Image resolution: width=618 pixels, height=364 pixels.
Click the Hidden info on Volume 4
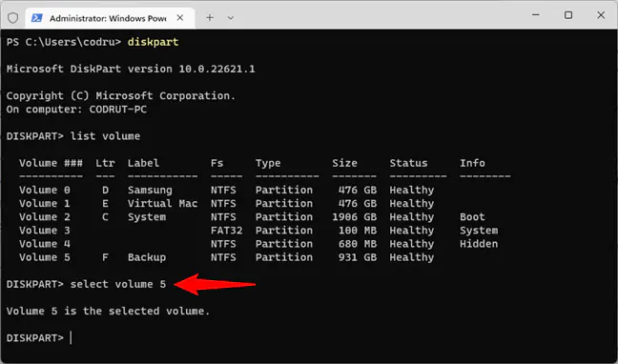(x=479, y=244)
